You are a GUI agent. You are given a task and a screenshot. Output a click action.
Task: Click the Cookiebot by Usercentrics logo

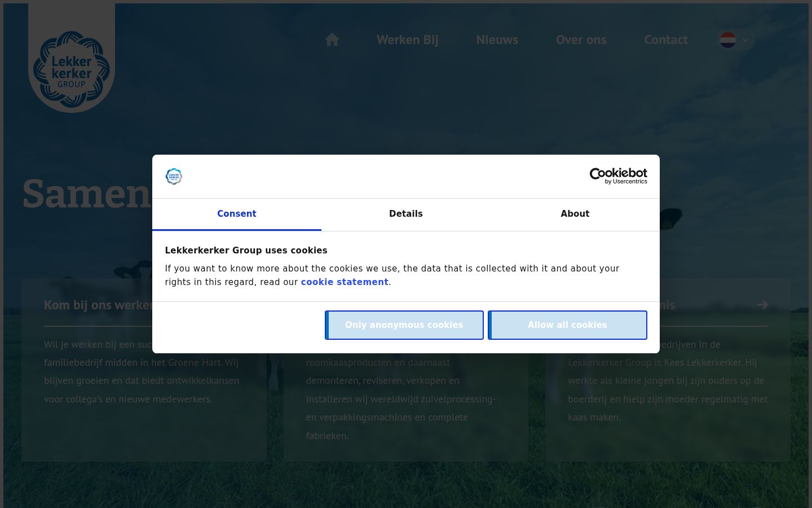[618, 176]
